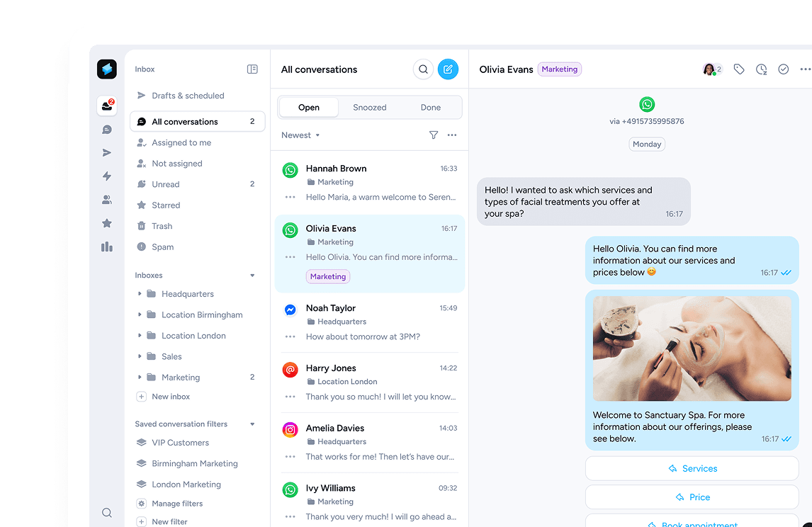Click the Price quick reply button
The image size is (812, 527).
[x=692, y=497]
